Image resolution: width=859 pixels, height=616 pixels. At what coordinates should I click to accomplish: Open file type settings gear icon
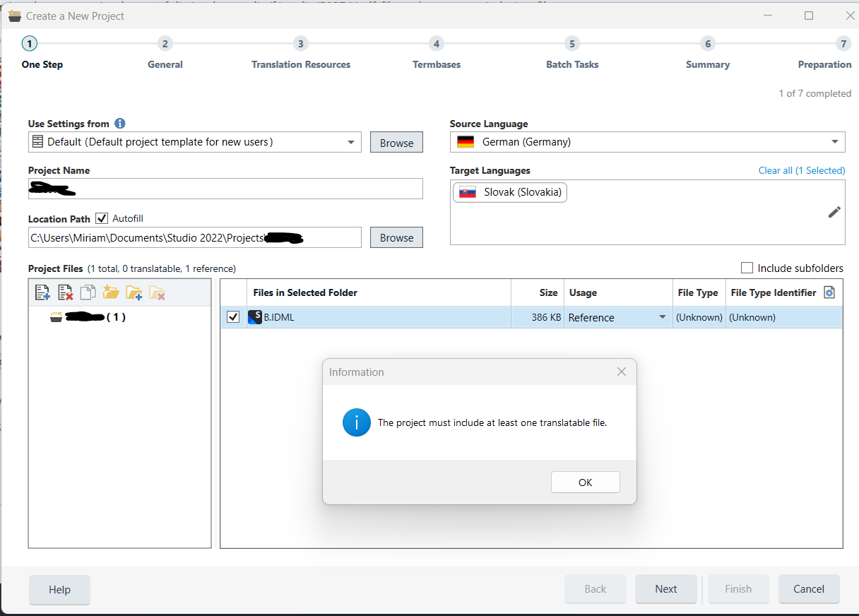click(x=830, y=292)
